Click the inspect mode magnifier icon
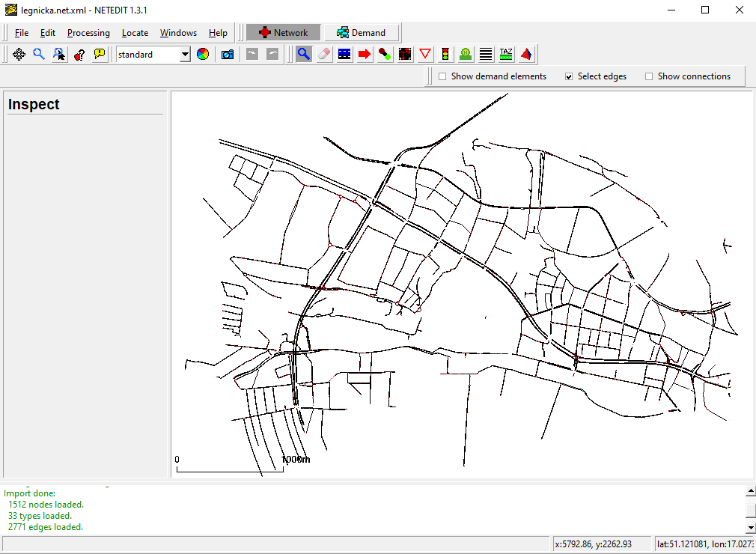The height and width of the screenshot is (554, 756). pos(304,54)
